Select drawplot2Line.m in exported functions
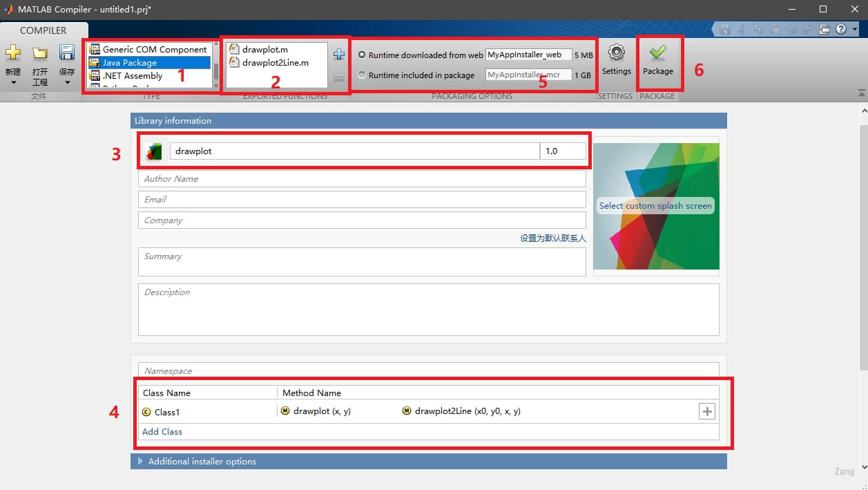The image size is (868, 490). [268, 63]
